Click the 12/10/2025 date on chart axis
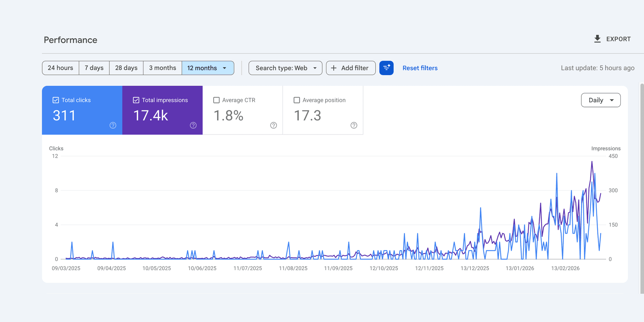Viewport: 644px width, 322px height. coord(384,268)
